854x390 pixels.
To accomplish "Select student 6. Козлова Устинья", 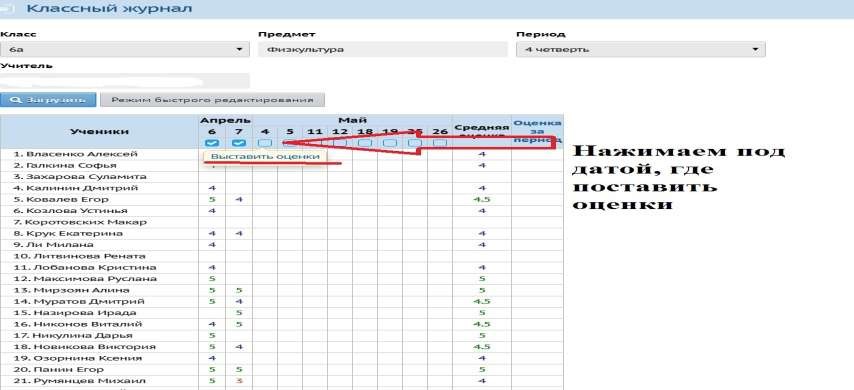I will point(70,211).
